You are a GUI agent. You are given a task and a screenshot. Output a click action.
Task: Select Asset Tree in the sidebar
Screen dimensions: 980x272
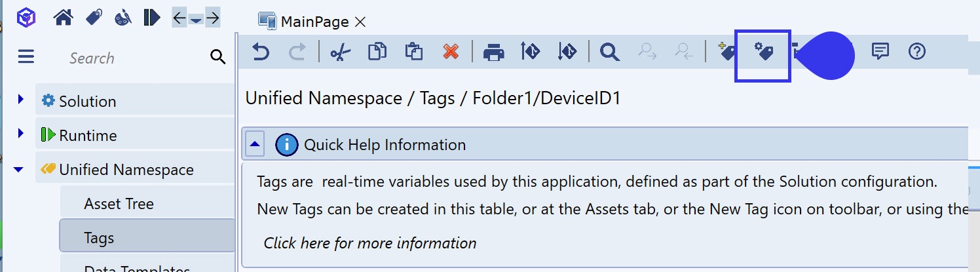(x=119, y=204)
